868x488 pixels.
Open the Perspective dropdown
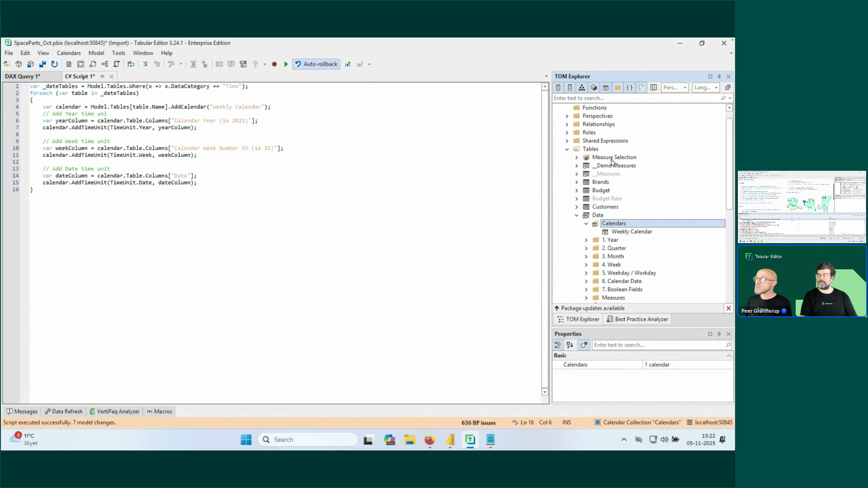tap(675, 88)
